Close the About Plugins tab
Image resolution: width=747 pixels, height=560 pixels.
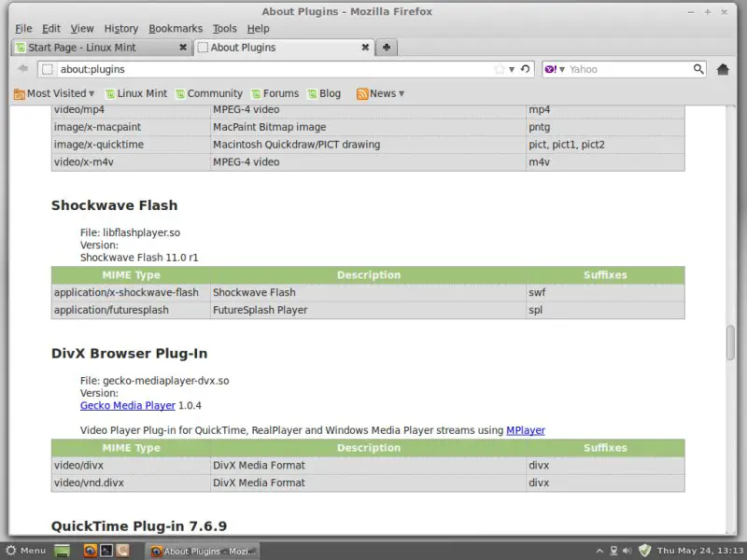click(365, 48)
